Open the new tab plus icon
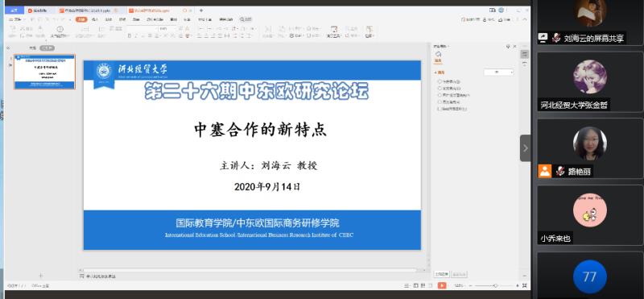Screen dimensions: 644x299 click(x=200, y=10)
